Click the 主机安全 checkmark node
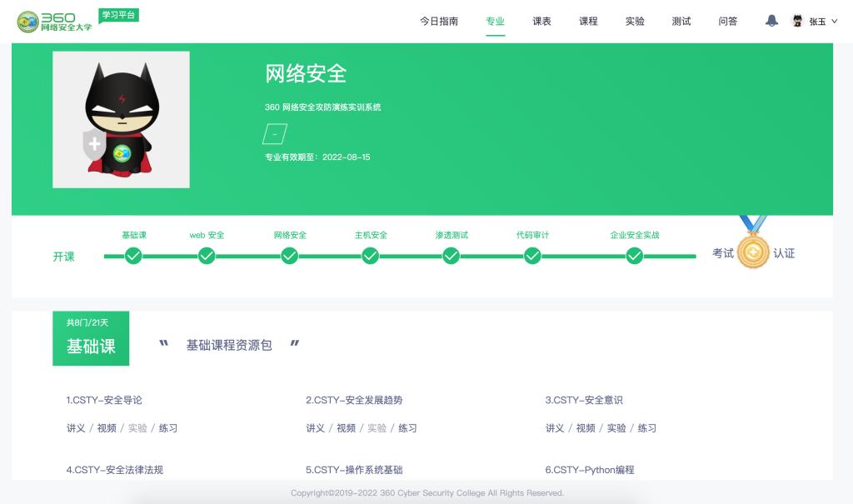Viewport: 853px width, 504px height. coord(371,257)
